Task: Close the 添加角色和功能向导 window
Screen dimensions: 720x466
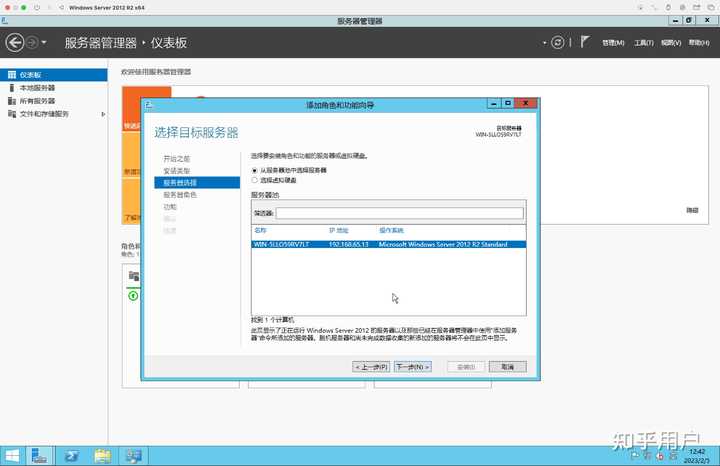Action: 526,104
